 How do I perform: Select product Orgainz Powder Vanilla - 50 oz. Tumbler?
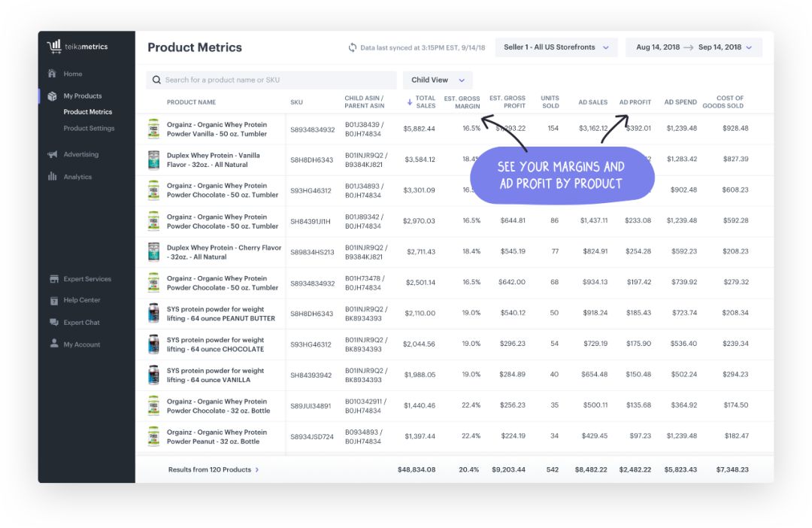pos(217,129)
